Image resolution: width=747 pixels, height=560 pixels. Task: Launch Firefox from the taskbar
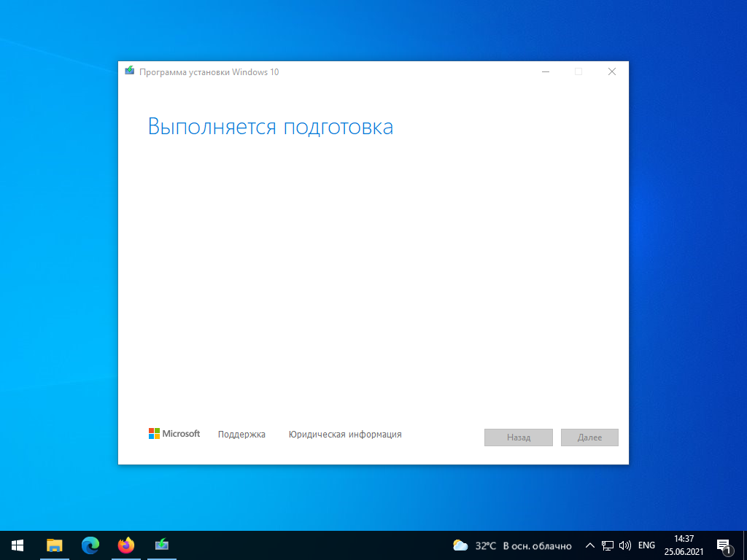(x=125, y=545)
